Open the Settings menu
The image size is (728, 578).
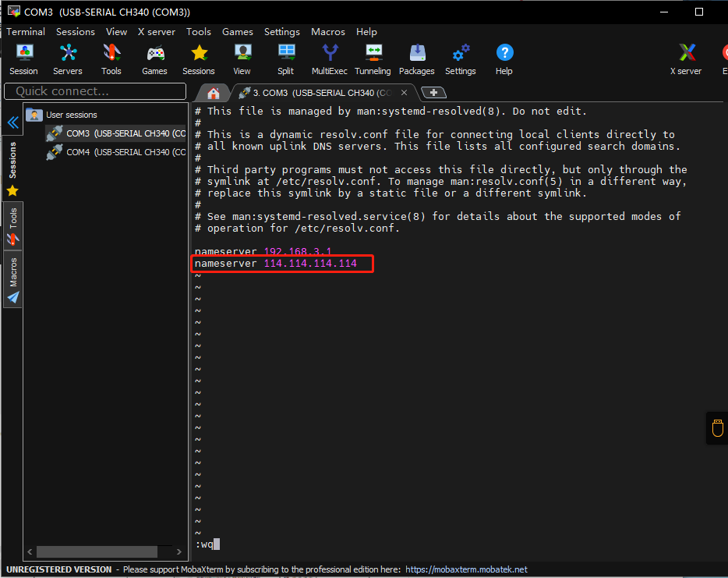click(282, 32)
